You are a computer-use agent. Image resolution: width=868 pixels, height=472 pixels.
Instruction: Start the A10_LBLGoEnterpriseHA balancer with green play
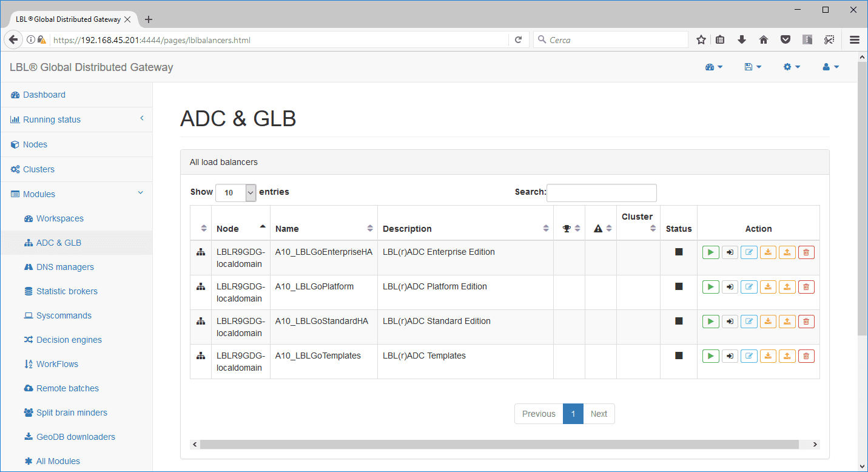(x=711, y=252)
